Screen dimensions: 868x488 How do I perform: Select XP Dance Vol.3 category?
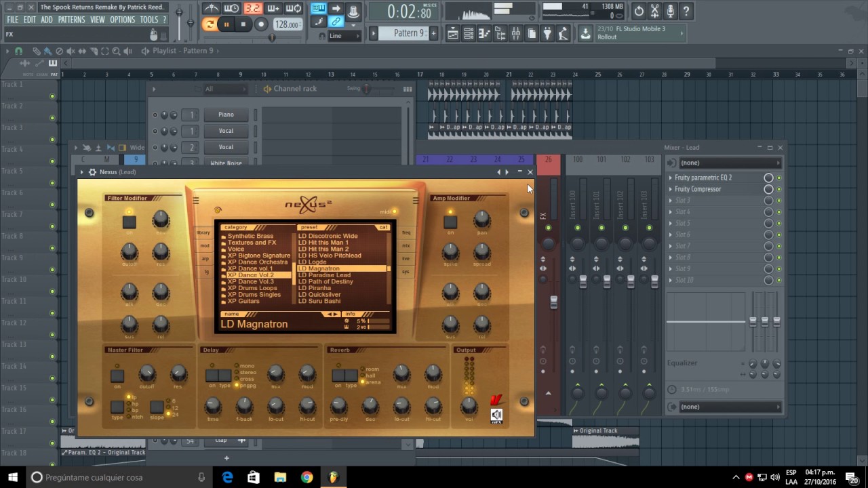tap(251, 281)
